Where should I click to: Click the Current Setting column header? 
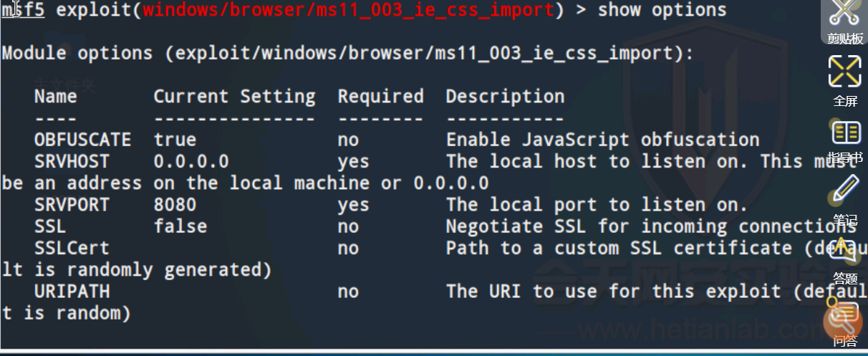click(234, 96)
